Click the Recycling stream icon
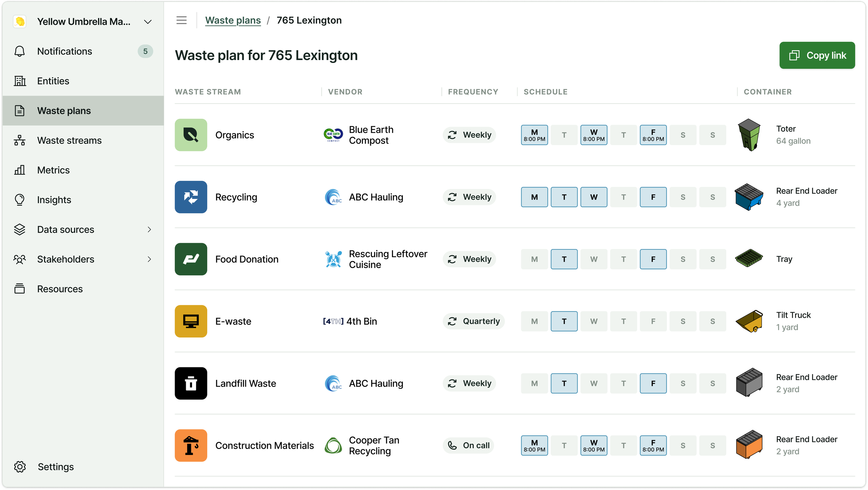 click(x=191, y=197)
